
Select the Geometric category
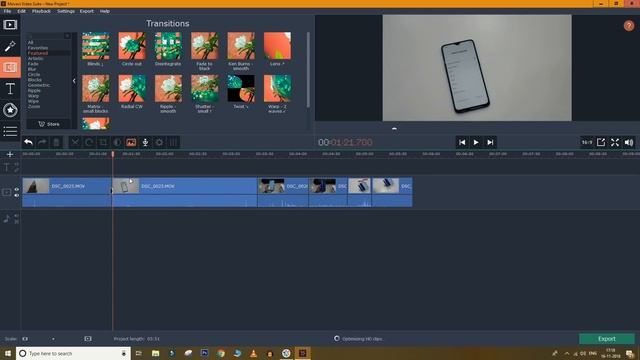click(x=39, y=85)
